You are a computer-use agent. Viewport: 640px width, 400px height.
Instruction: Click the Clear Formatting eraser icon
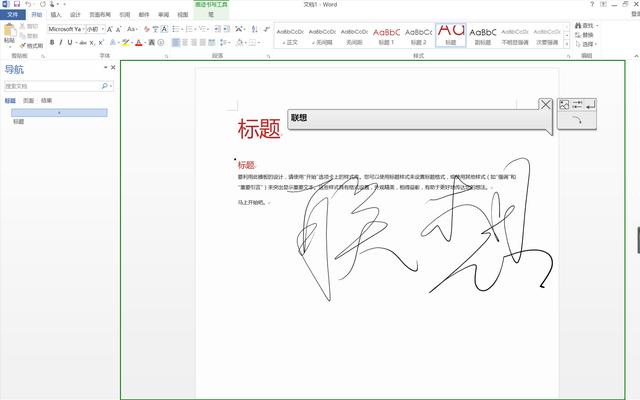[147, 29]
